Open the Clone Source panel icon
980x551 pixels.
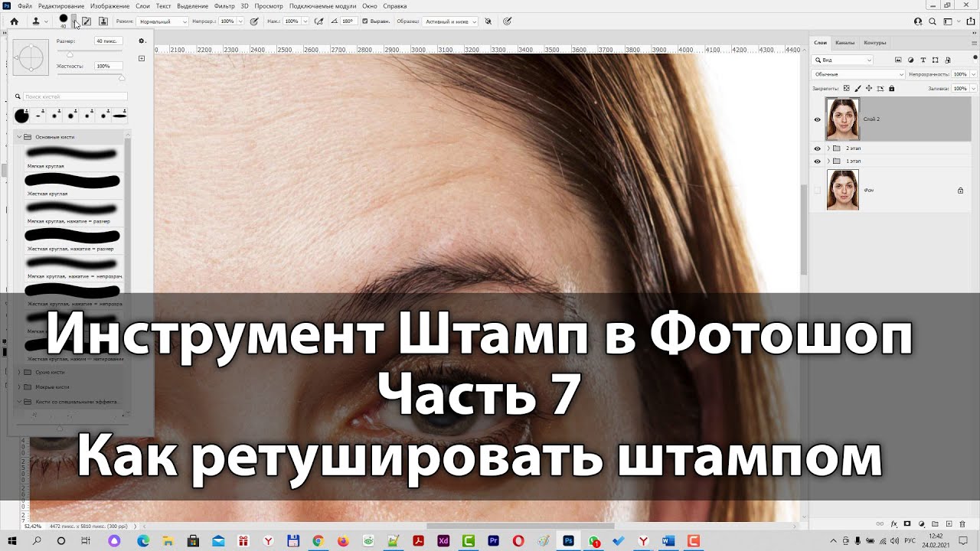pos(103,21)
